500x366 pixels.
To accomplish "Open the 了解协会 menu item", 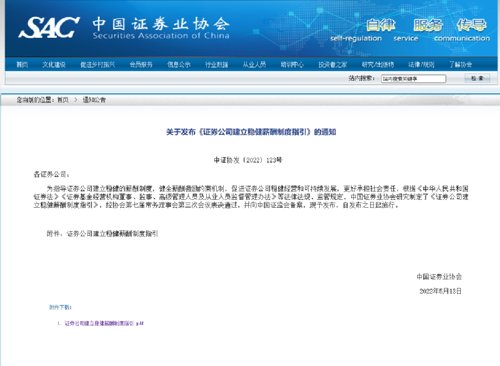I will tap(460, 65).
